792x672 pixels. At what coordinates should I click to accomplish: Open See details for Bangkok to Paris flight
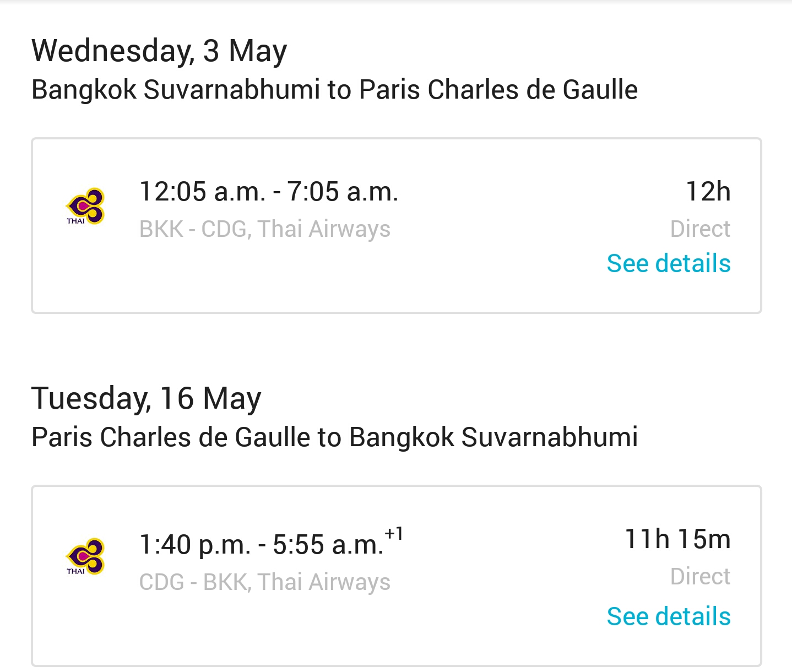(669, 263)
